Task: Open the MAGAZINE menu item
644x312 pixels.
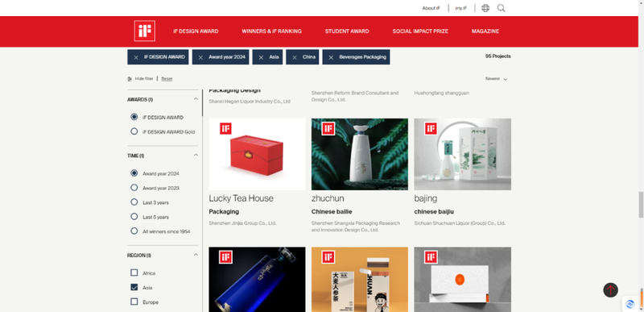Action: (485, 31)
